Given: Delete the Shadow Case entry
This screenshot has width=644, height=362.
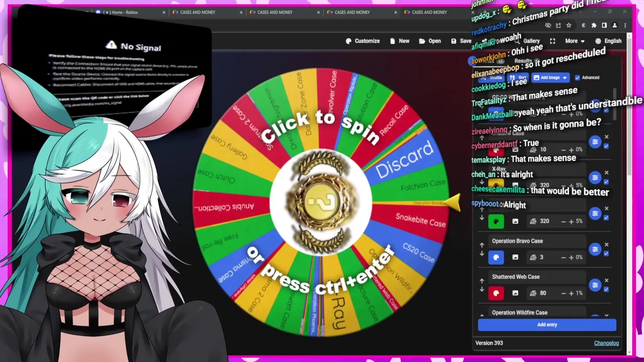Looking at the screenshot, I should (606, 137).
